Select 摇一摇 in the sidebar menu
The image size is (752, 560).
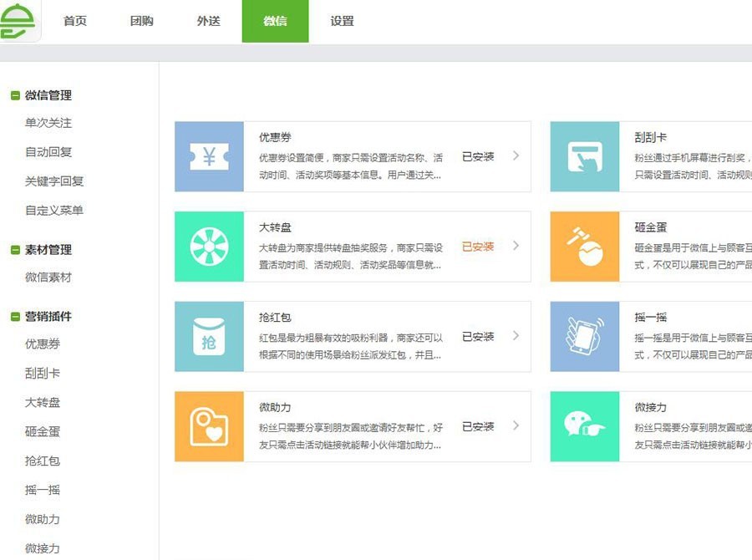click(43, 490)
